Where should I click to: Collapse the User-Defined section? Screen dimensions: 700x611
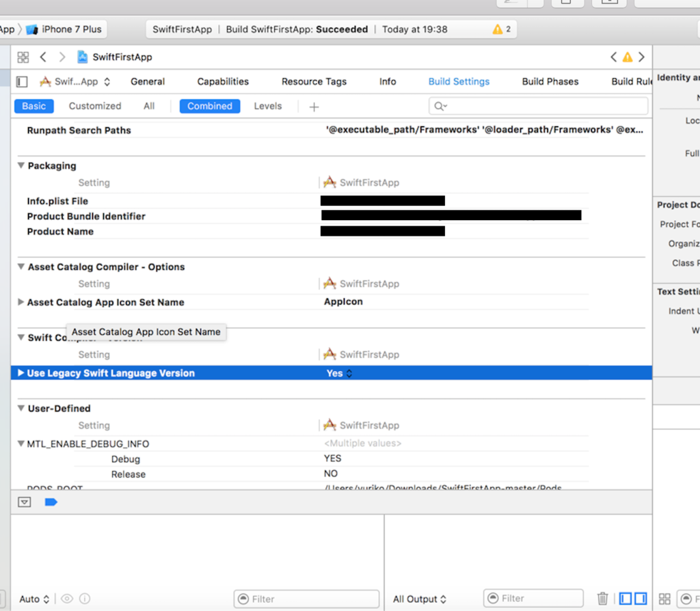[21, 409]
